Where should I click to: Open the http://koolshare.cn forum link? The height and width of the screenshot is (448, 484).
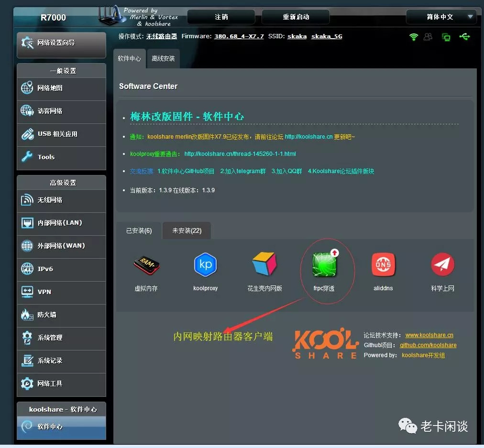click(x=308, y=137)
